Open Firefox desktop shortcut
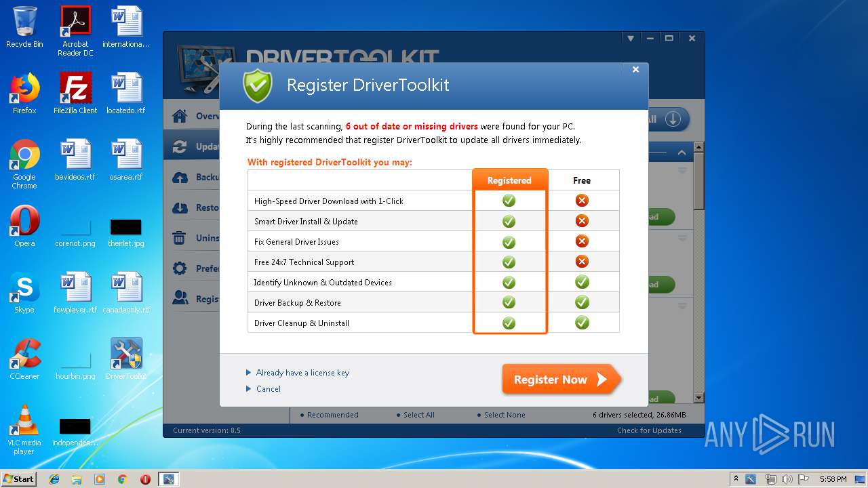 point(24,94)
